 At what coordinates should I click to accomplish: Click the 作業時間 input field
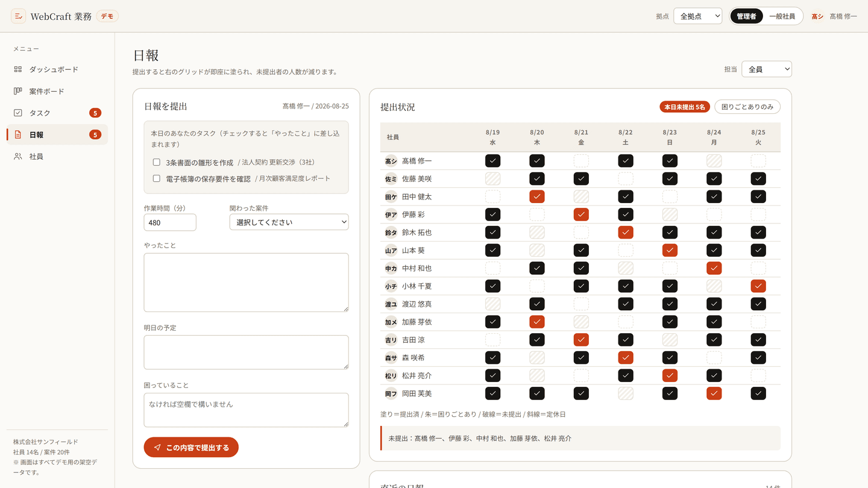point(170,222)
